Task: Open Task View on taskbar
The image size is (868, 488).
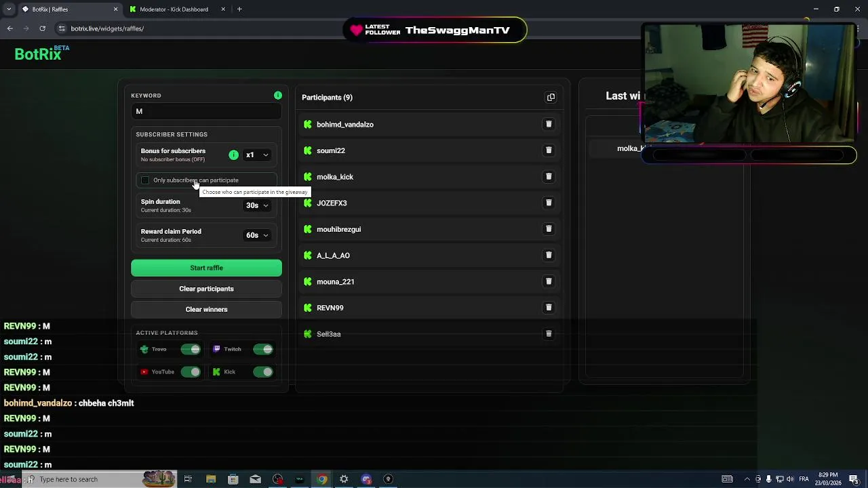Action: (188, 479)
